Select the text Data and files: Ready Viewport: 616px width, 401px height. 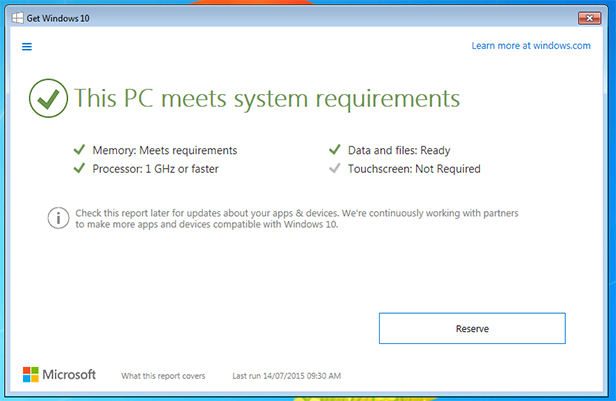pos(399,150)
